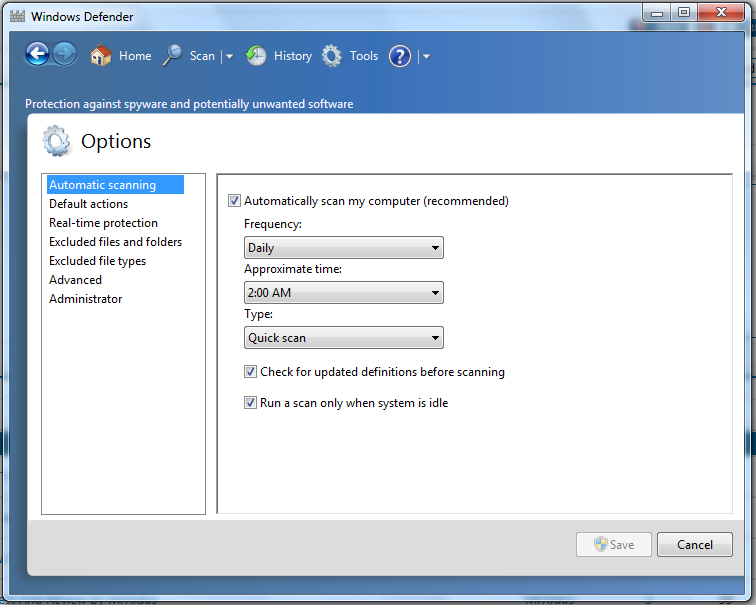
Task: Open the Type dropdown showing Quick scan
Action: [x=344, y=337]
